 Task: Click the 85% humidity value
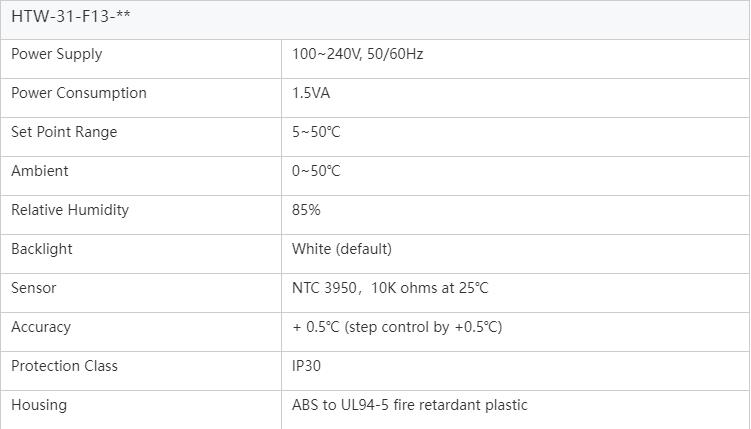pyautogui.click(x=306, y=210)
